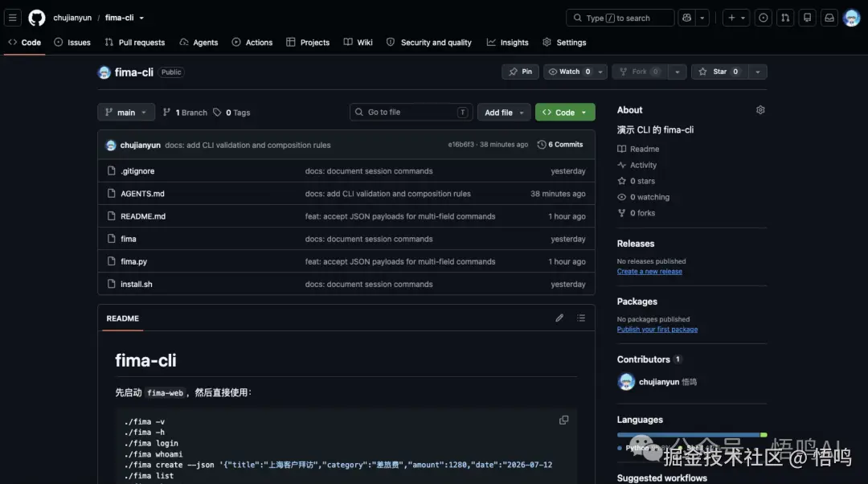Screen dimensions: 868x484
Task: Show README outline list icon
Action: [581, 318]
